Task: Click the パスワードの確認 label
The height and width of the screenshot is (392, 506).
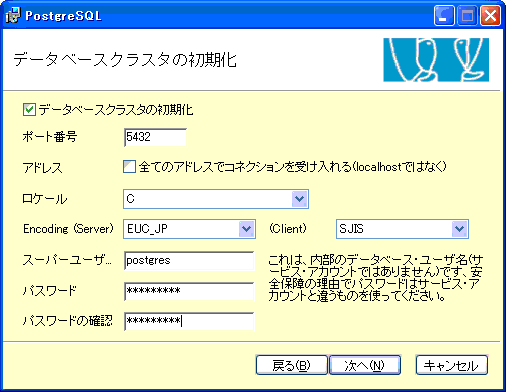Action: point(67,321)
